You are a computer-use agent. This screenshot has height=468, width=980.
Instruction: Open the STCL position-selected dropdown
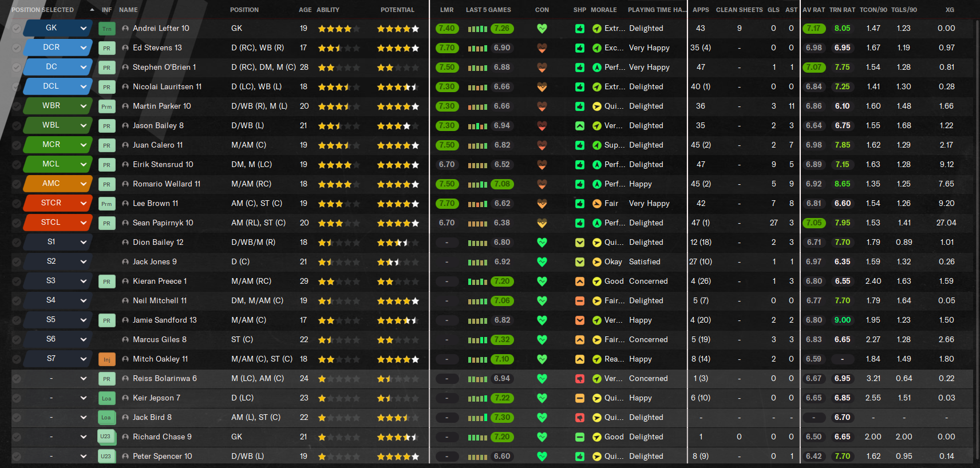click(x=58, y=223)
